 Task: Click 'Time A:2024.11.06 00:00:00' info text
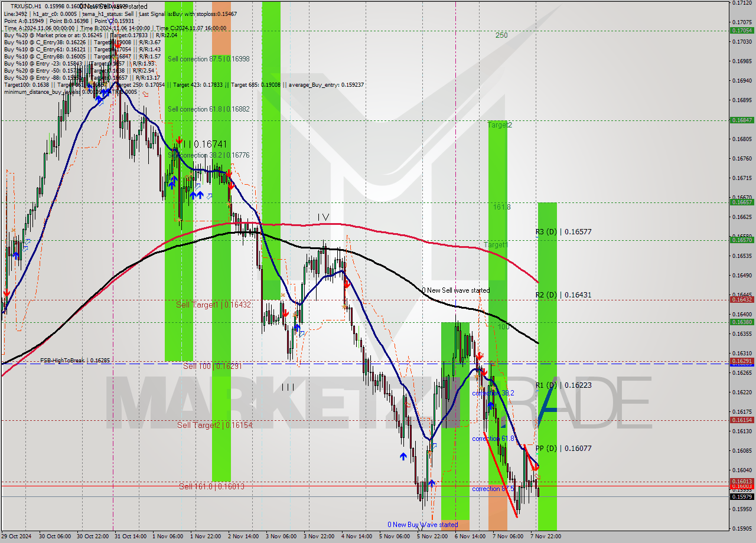click(39, 28)
